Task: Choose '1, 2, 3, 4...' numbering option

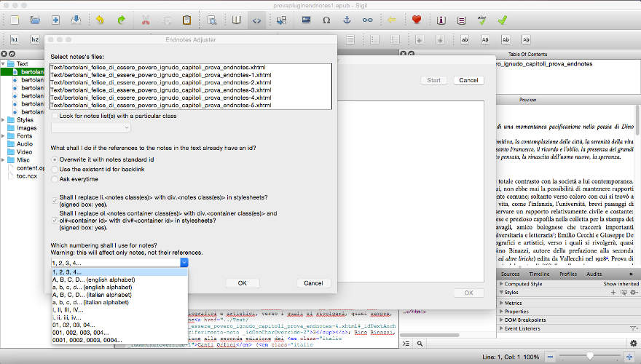Action: [119, 272]
